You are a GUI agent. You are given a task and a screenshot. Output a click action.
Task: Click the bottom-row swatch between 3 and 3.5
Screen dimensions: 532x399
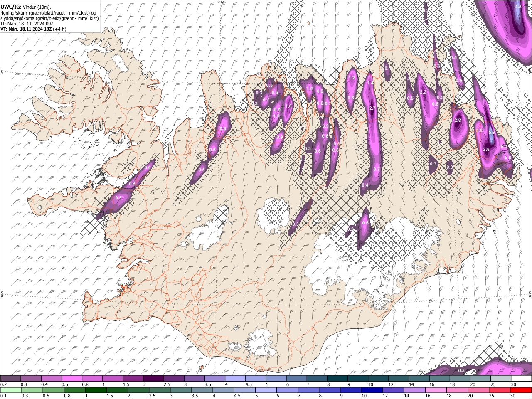[x=181, y=390]
